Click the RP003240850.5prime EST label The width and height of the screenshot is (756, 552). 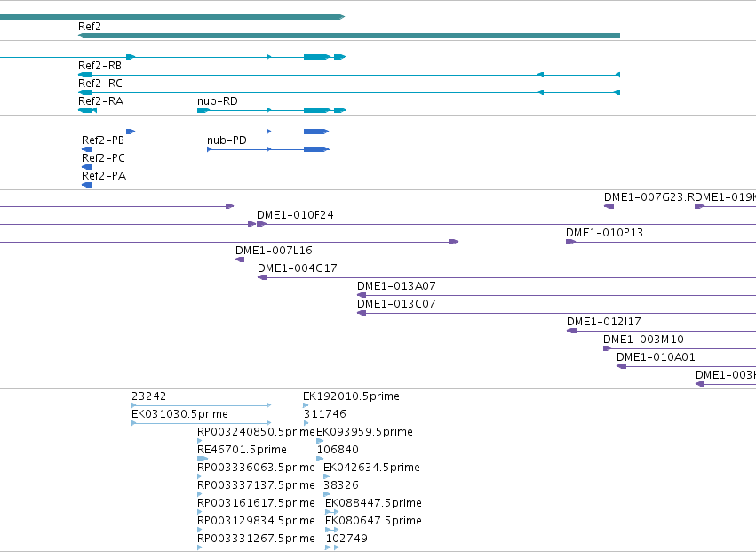pyautogui.click(x=256, y=432)
